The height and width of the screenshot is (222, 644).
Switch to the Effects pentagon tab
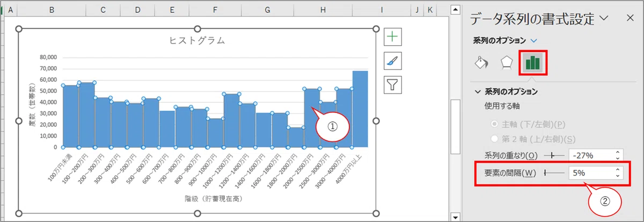pos(507,63)
